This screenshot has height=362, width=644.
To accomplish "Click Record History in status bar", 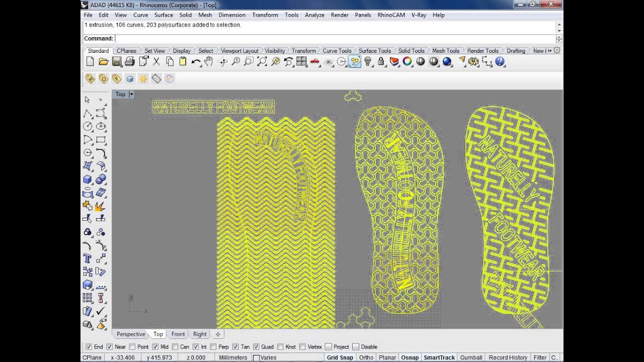I will [508, 357].
